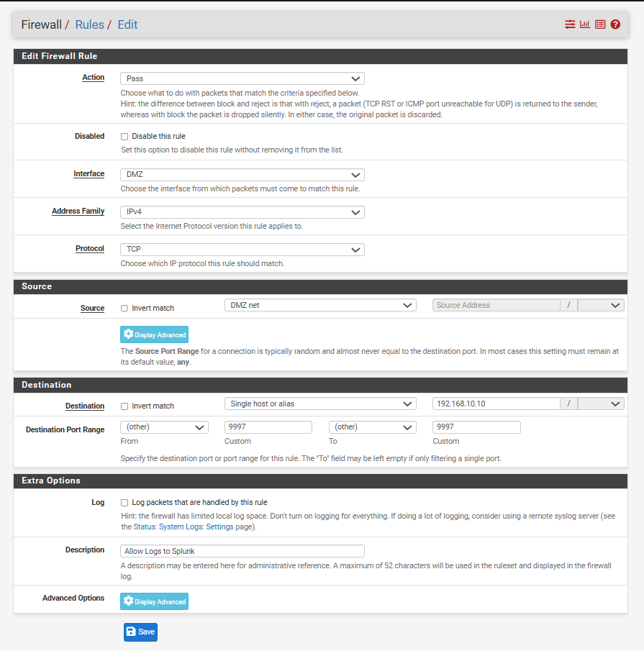The width and height of the screenshot is (644, 651).
Task: Open the Interface dropdown showing DMZ
Action: [242, 175]
